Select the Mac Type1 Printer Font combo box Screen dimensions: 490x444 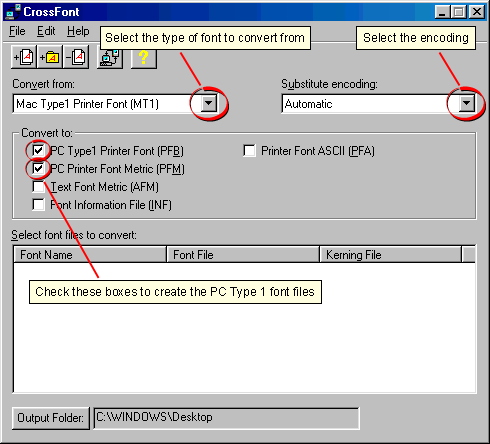click(x=115, y=104)
